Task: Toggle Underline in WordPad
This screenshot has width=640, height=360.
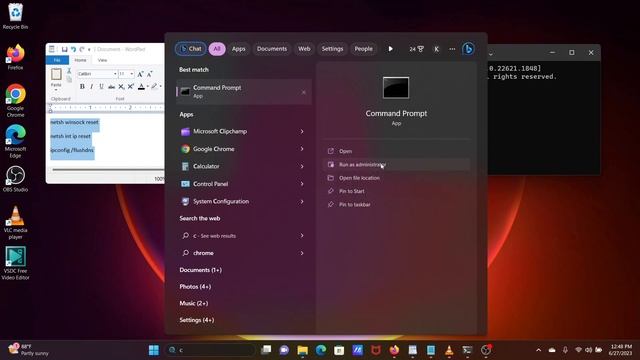Action: (x=101, y=87)
